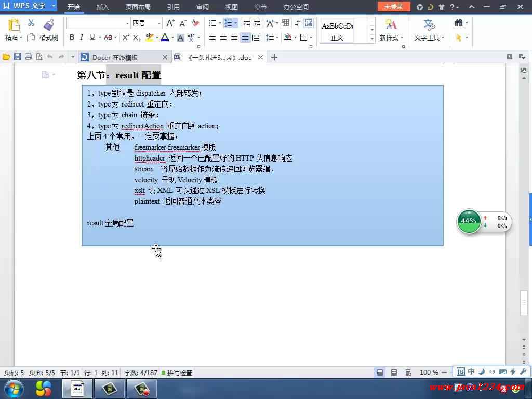This screenshot has width=532, height=399.
Task: Click the Select arrow cursor tool
Action: (x=459, y=37)
